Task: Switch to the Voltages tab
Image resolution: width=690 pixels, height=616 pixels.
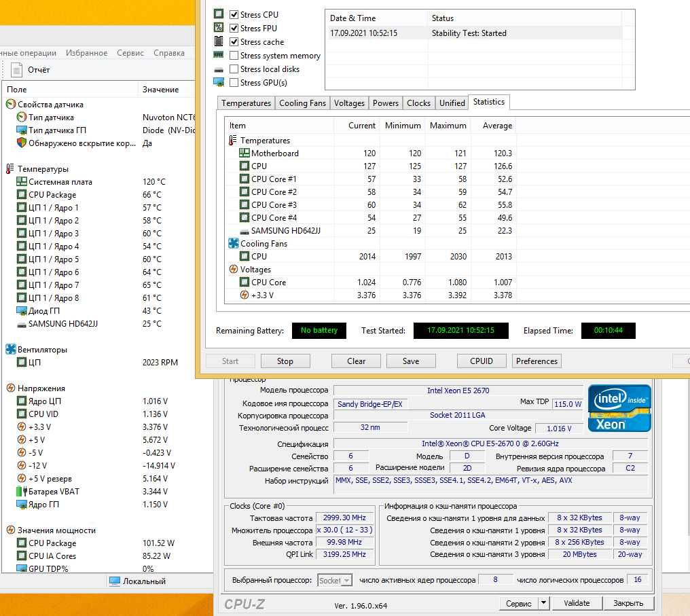Action: [349, 103]
